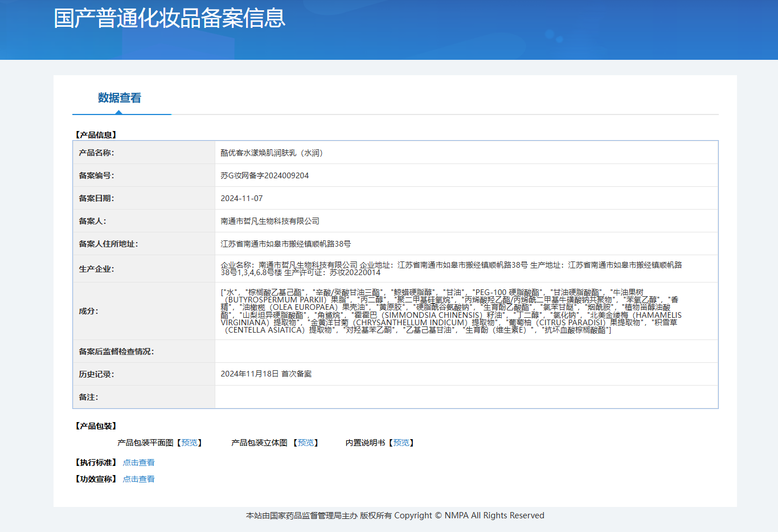The height and width of the screenshot is (532, 778).
Task: Click the product name 酷优客水漾焕肌润肤乳
Action: pyautogui.click(x=272, y=153)
